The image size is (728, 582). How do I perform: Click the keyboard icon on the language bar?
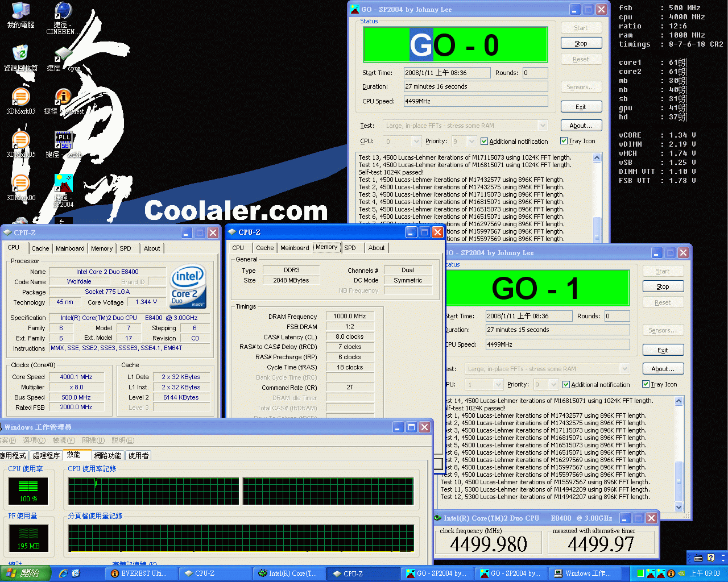click(x=698, y=558)
